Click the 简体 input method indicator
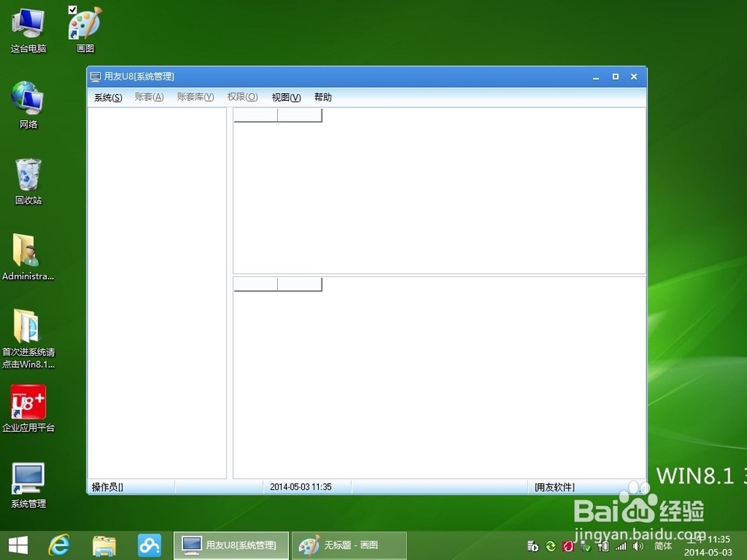 663,546
